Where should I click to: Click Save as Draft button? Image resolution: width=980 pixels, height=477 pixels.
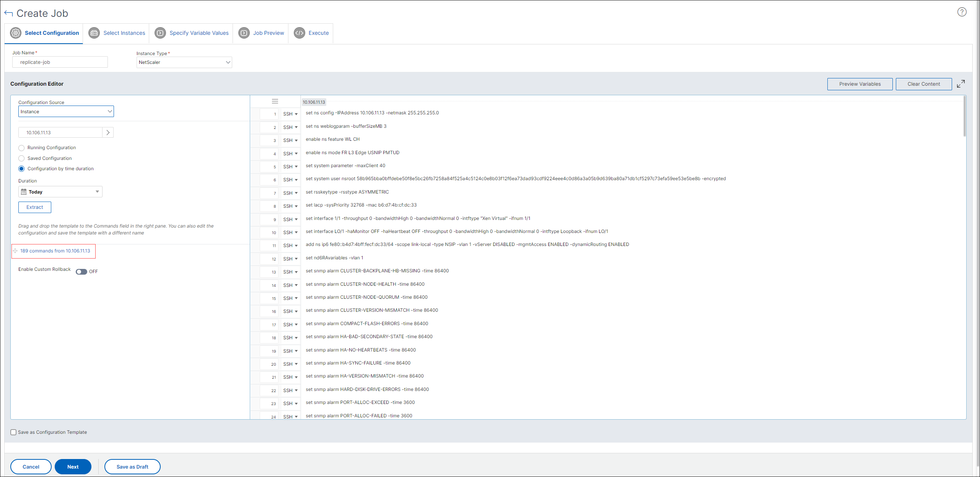click(132, 467)
